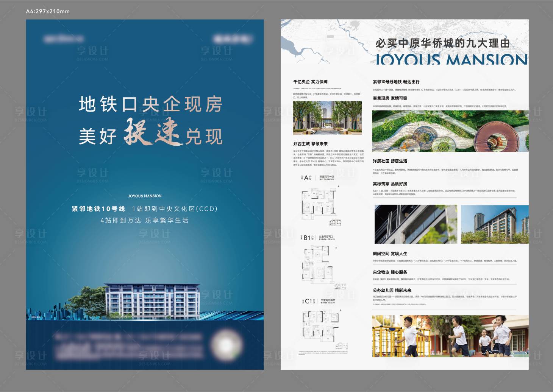
Task: Click the photo of children running
Action: (x=450, y=336)
